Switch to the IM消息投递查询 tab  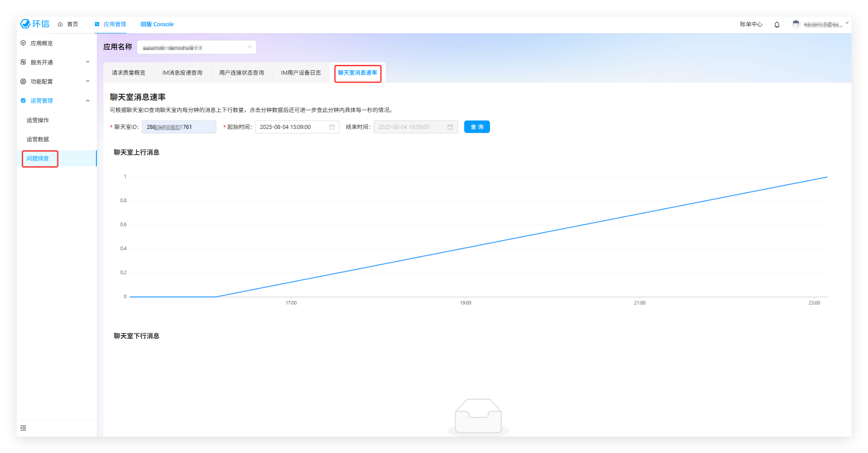pyautogui.click(x=182, y=73)
